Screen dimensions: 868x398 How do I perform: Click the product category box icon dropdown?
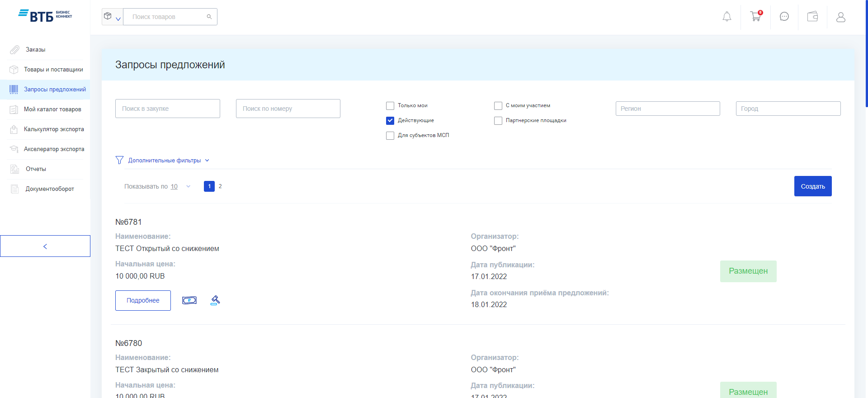point(112,17)
